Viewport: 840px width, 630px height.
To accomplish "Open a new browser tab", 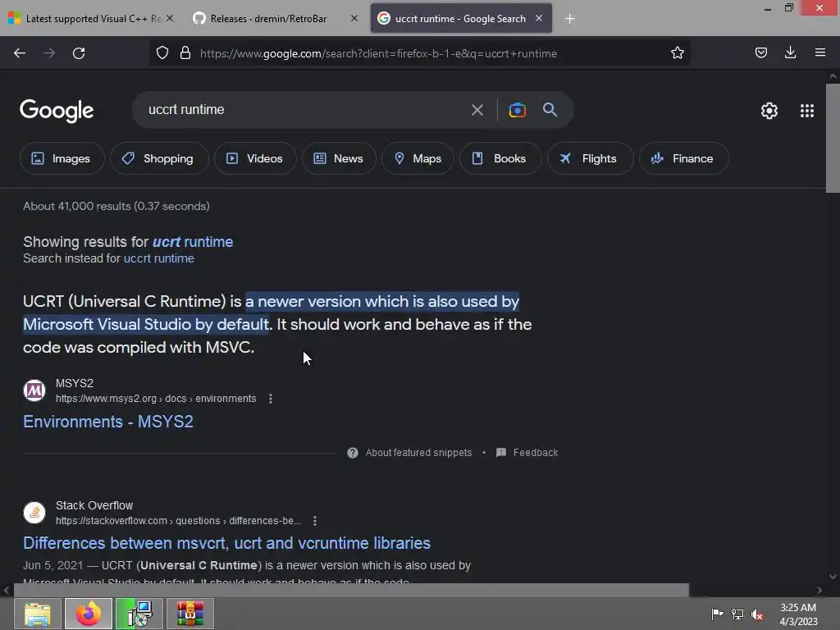I will tap(569, 19).
